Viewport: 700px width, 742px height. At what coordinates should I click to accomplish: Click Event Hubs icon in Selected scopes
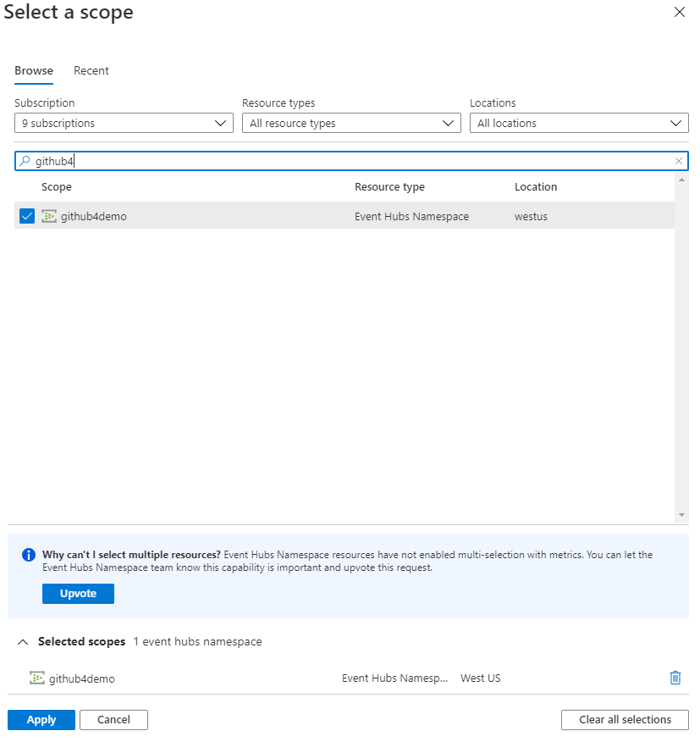tap(37, 678)
